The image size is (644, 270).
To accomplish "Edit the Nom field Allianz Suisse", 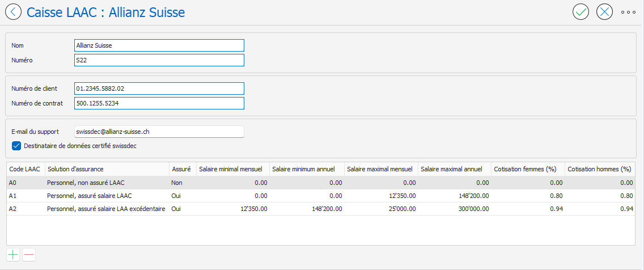I will [159, 45].
